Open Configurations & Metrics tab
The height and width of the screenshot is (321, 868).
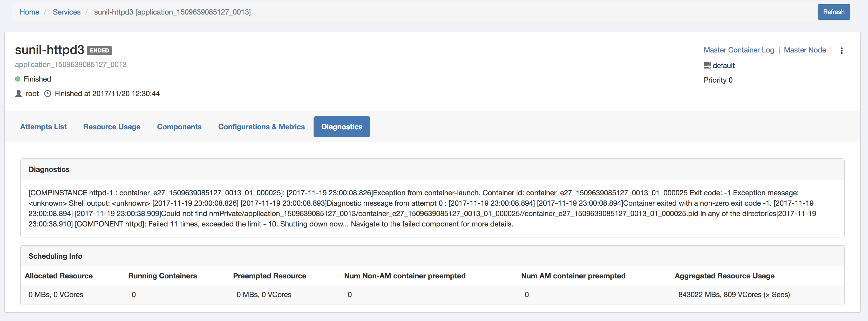tap(261, 127)
